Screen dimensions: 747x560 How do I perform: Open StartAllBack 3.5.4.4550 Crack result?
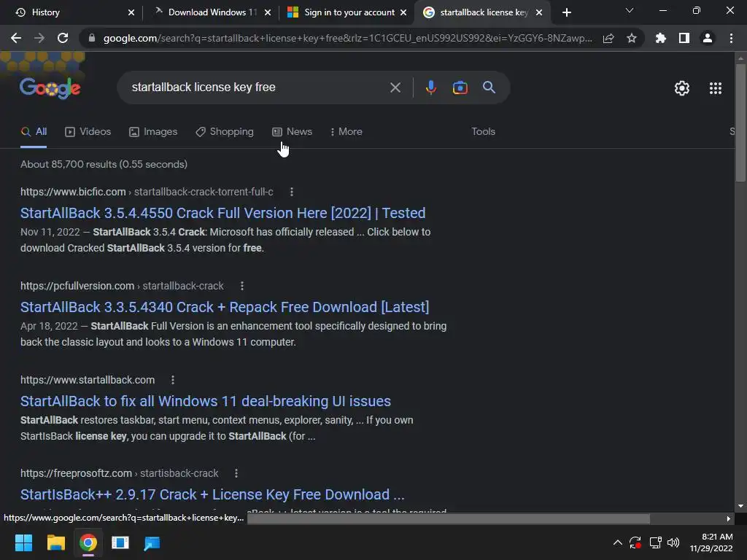pos(223,213)
